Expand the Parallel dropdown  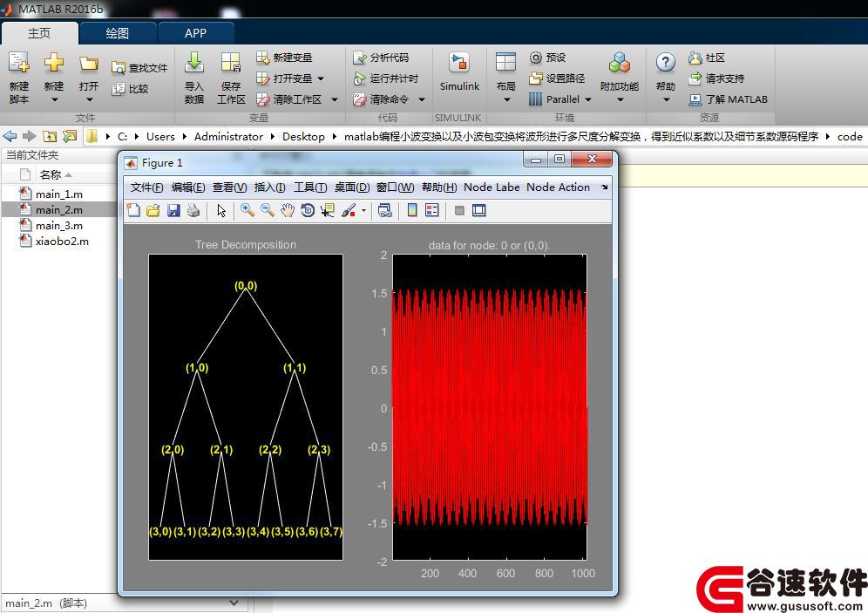[x=588, y=99]
